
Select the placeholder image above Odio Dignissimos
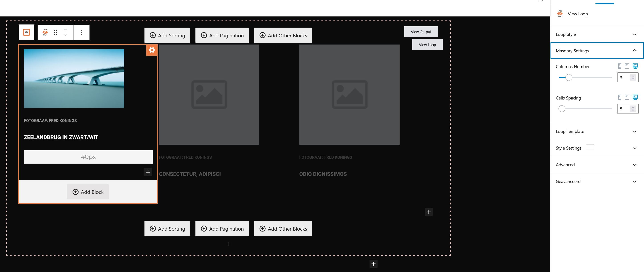pyautogui.click(x=349, y=95)
